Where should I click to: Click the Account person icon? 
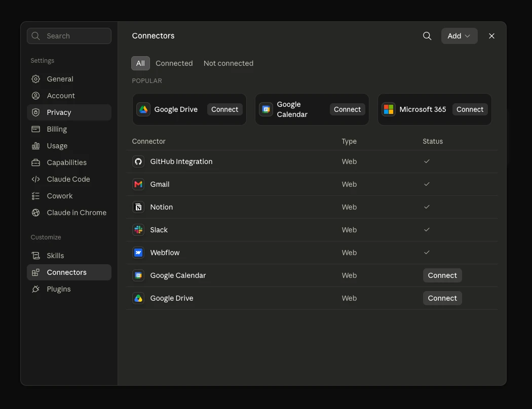point(35,96)
